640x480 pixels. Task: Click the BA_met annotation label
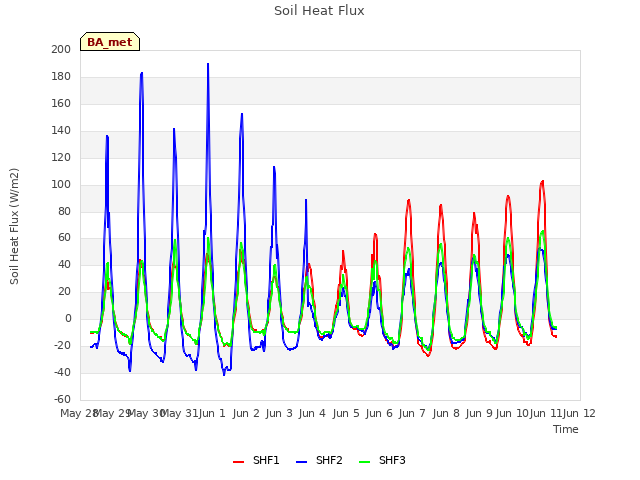(x=110, y=42)
